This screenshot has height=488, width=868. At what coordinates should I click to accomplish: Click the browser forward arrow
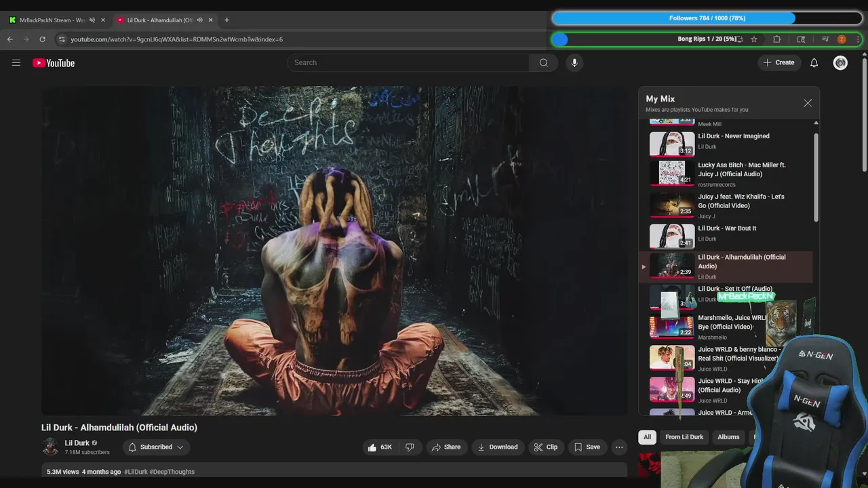click(26, 39)
